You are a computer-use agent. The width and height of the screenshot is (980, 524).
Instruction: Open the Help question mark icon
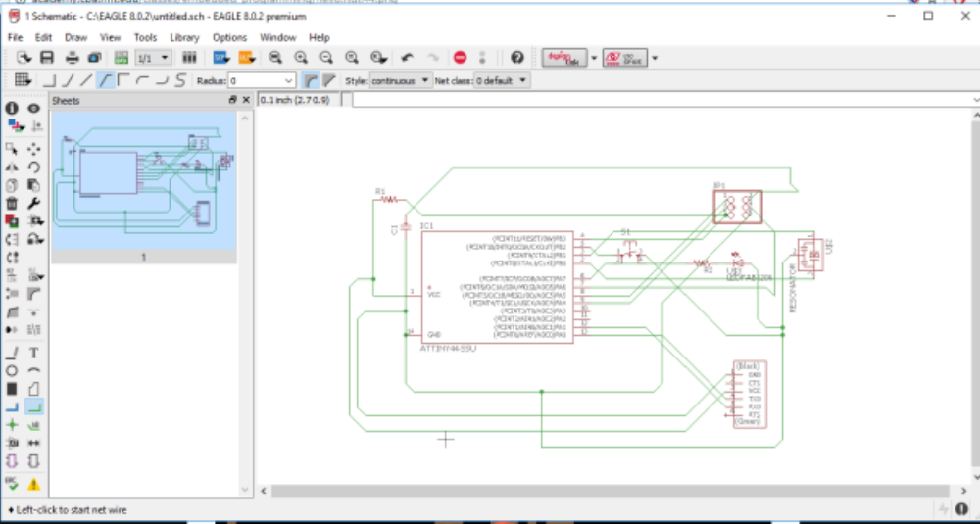(516, 58)
